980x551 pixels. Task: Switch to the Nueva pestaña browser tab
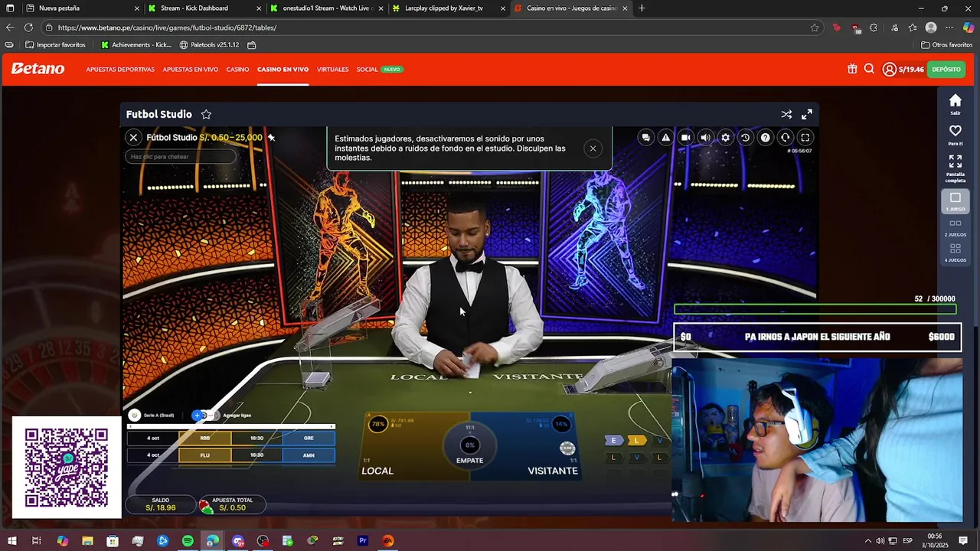(80, 8)
